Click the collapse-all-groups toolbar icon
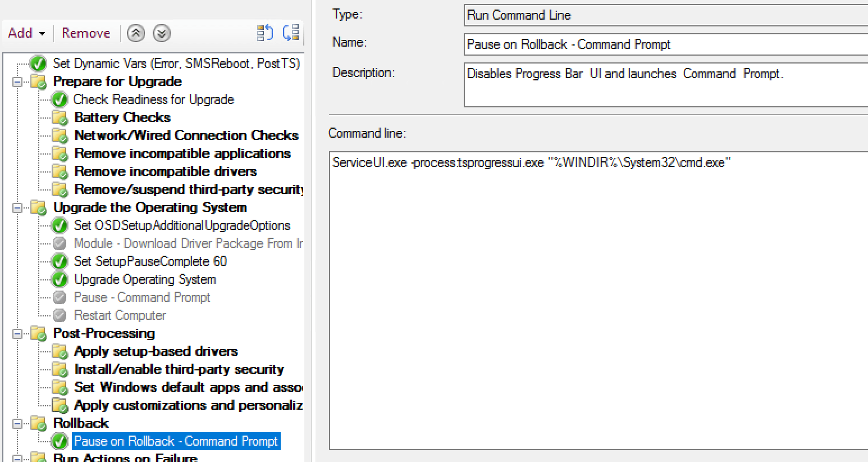This screenshot has height=462, width=868. [264, 34]
